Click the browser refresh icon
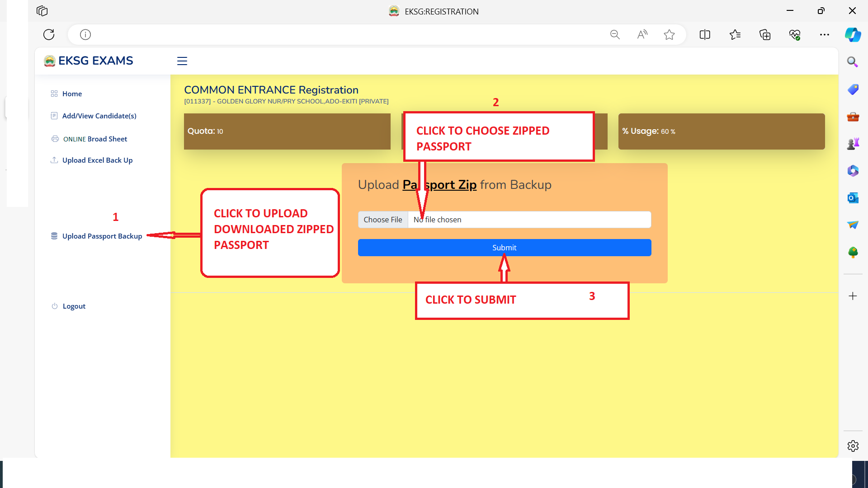Viewport: 868px width, 488px height. tap(49, 34)
